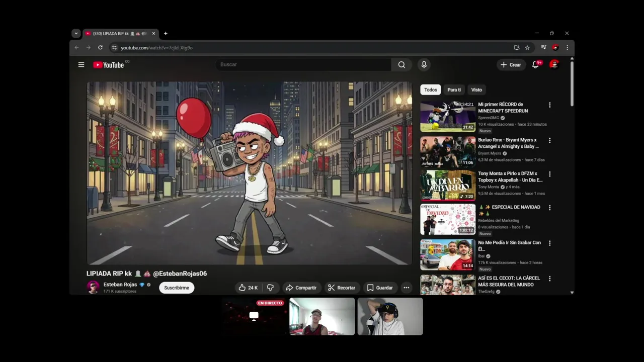Screen dimensions: 644x362
Task: Select the Para ti filter chip
Action: 454,90
